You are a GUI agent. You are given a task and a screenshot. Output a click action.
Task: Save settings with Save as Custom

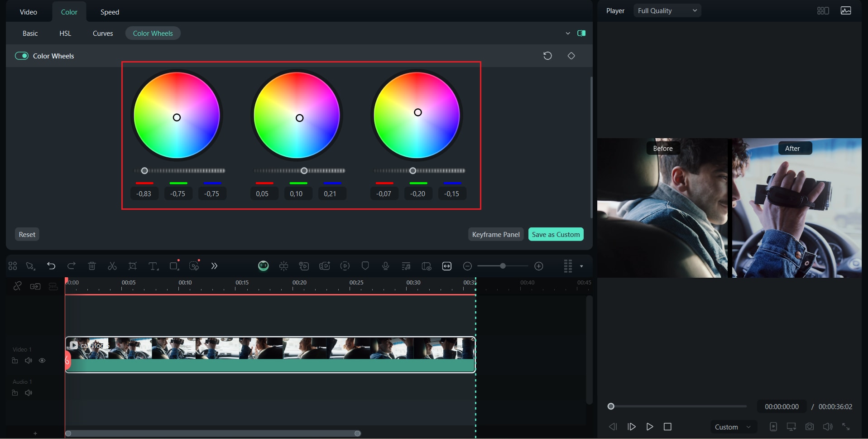556,234
